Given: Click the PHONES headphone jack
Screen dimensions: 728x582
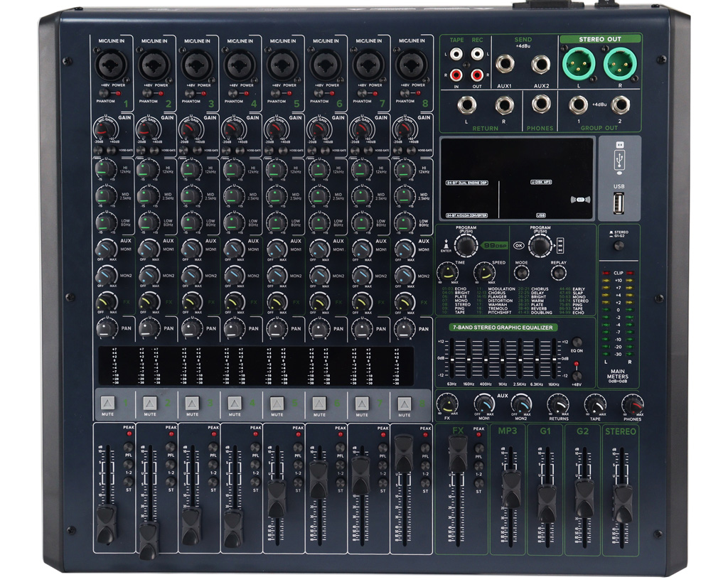Looking at the screenshot, I should 542,105.
